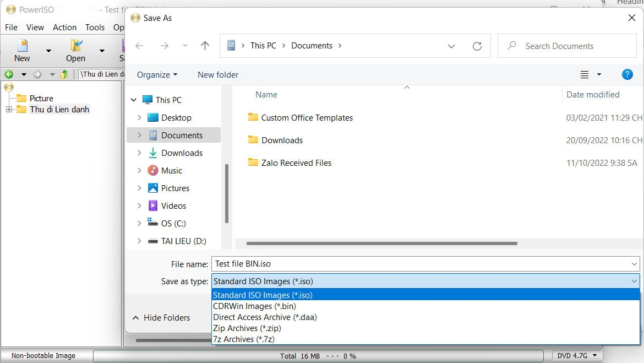Image resolution: width=644 pixels, height=363 pixels.
Task: Open the View menu in PowerISO
Action: 35,27
